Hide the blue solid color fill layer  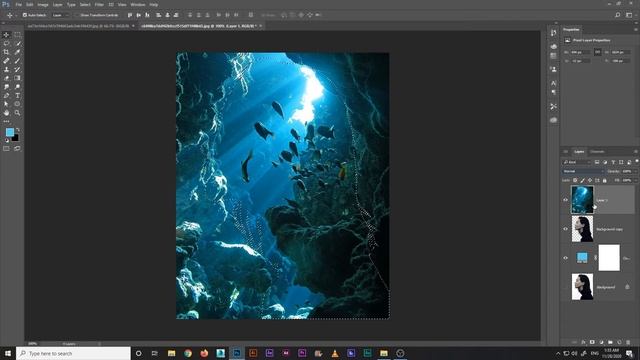click(566, 258)
